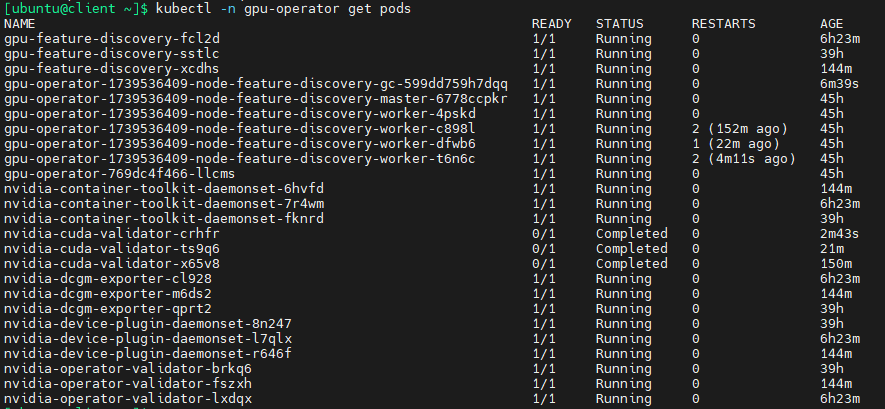
Task: Select nvidia-container-toolkit-daemonset-fknrd pod name
Action: click(x=164, y=219)
